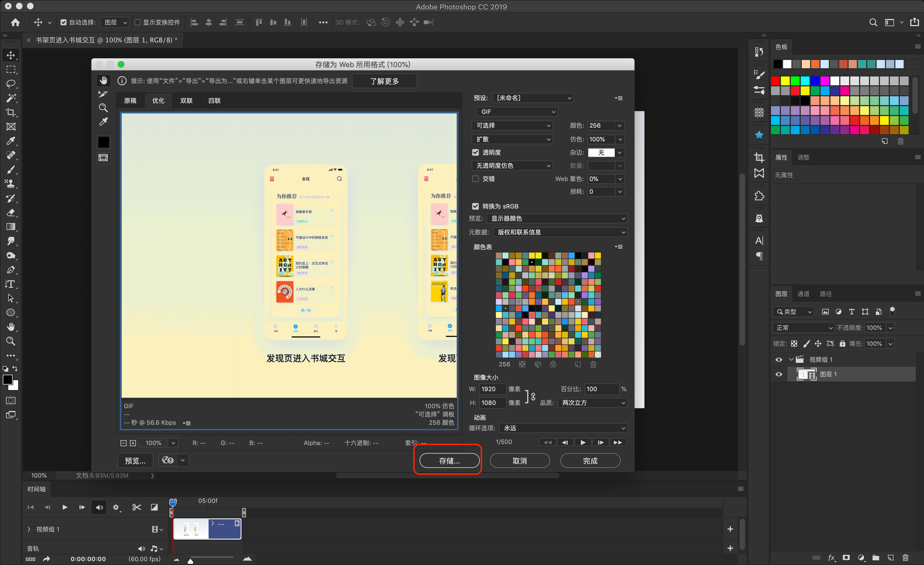The image size is (924, 565).
Task: Switch to the 双联 preview tab
Action: (186, 100)
